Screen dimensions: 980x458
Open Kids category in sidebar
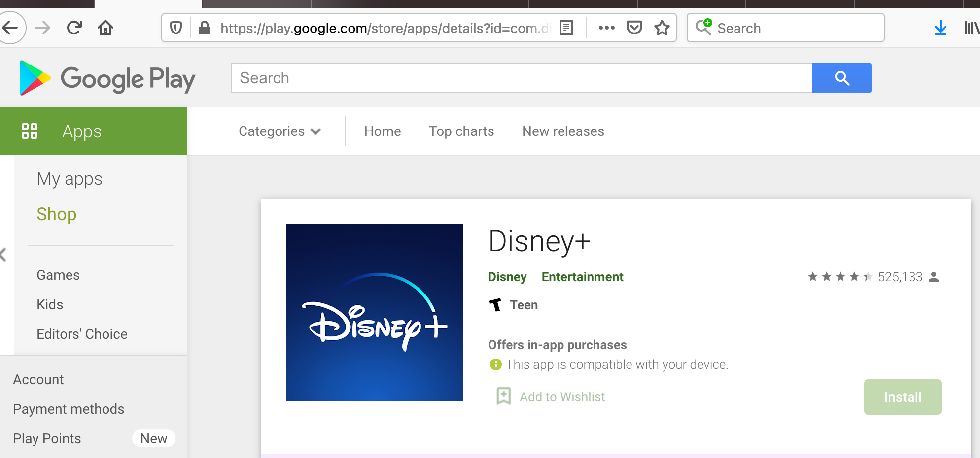pos(50,305)
